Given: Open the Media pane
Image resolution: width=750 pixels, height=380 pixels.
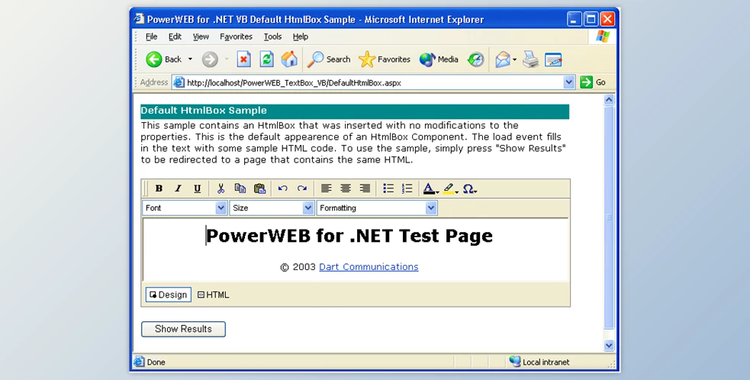Looking at the screenshot, I should [439, 59].
